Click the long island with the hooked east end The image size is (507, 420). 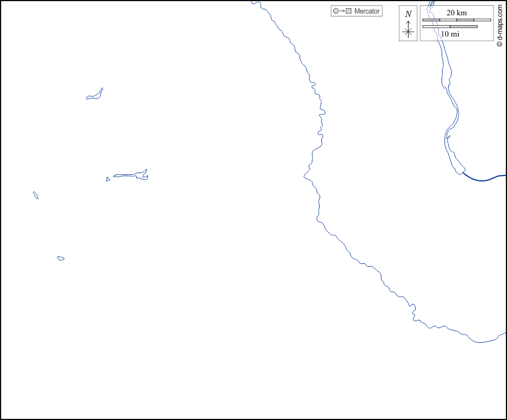click(131, 175)
